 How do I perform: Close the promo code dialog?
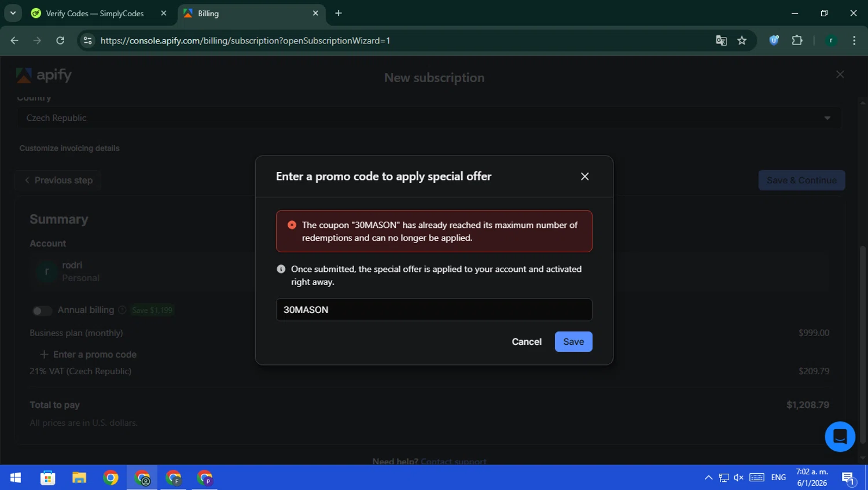(584, 176)
